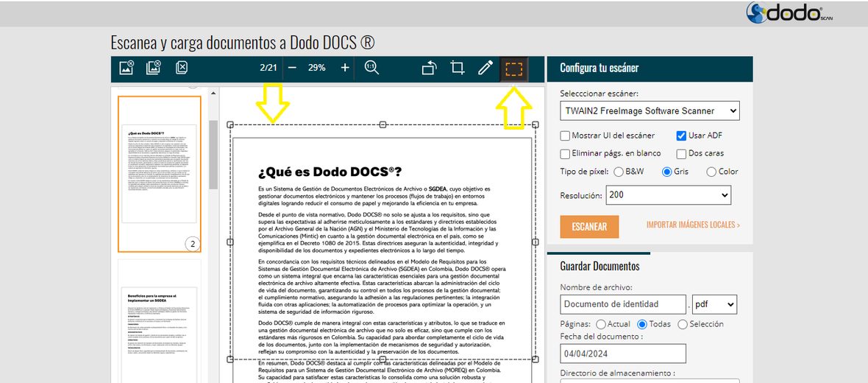
Task: Select Gris pixel type
Action: pos(667,172)
